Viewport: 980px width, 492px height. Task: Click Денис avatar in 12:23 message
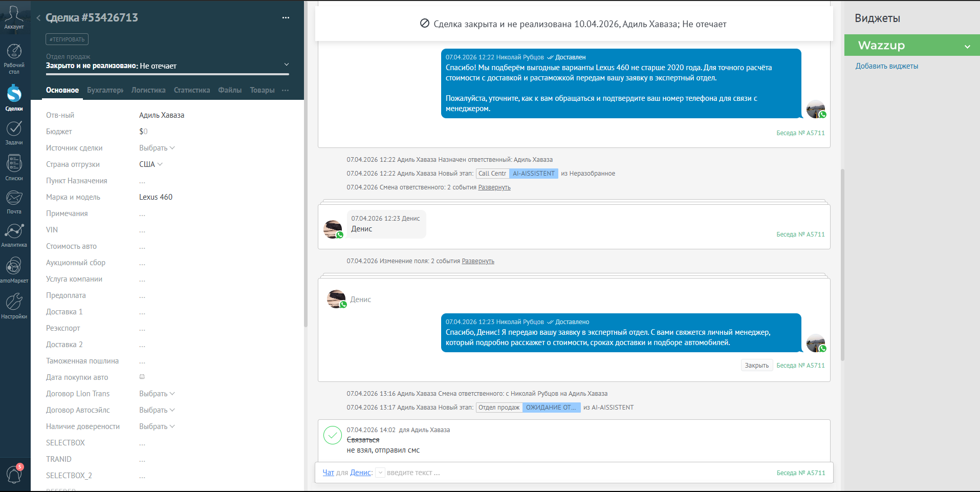click(333, 229)
